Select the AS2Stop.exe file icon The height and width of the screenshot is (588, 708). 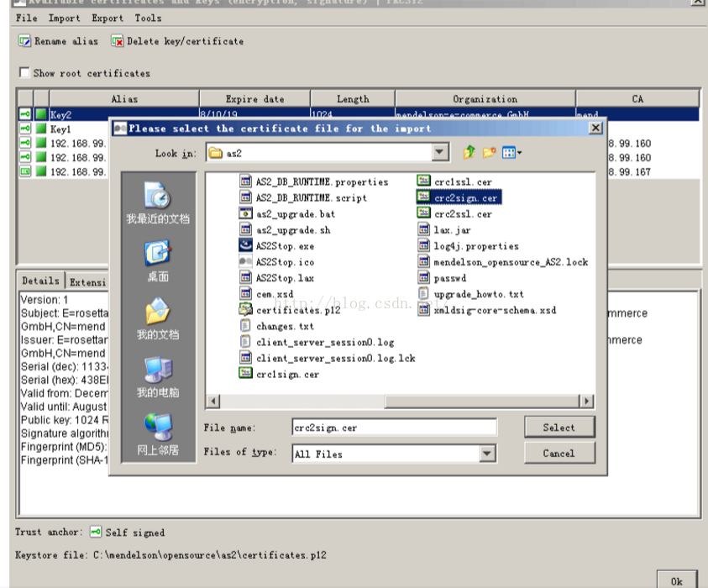coord(245,245)
